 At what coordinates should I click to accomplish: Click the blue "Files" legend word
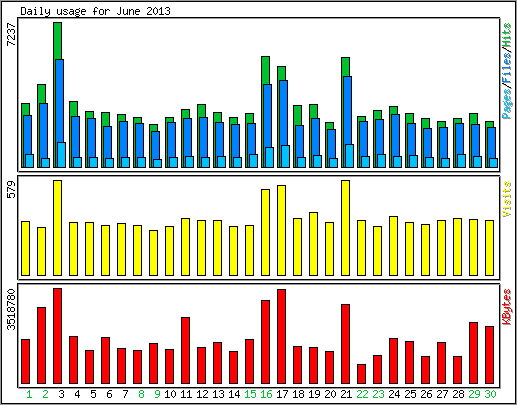(507, 68)
